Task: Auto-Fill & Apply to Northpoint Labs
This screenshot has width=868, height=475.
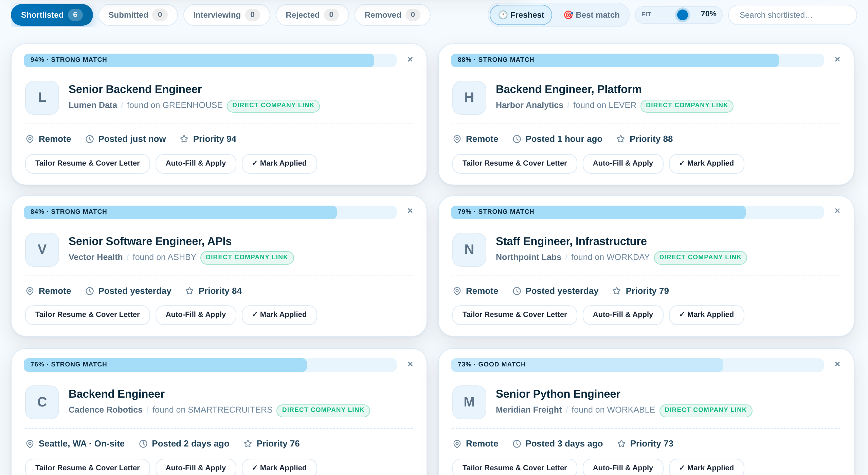Action: click(623, 315)
